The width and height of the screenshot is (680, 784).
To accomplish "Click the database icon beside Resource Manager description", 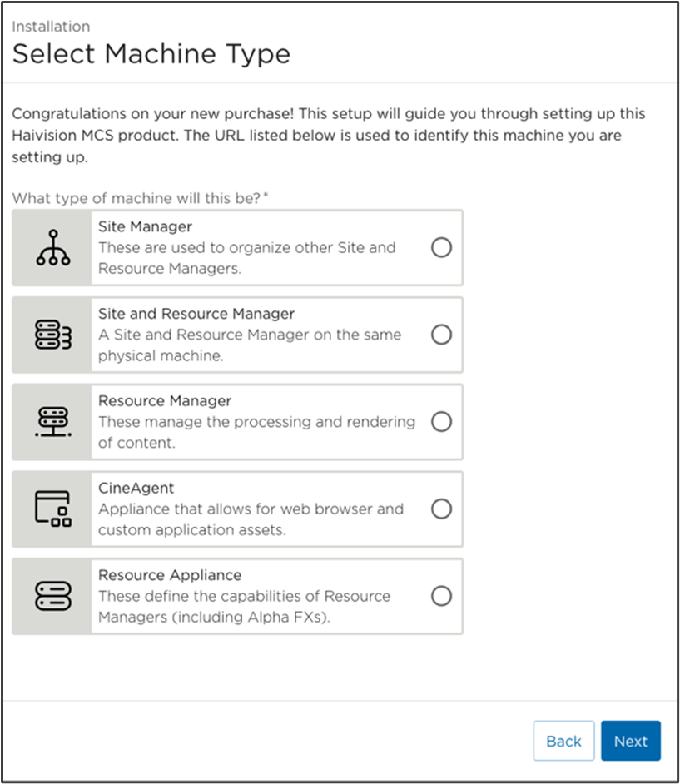I will [x=53, y=422].
